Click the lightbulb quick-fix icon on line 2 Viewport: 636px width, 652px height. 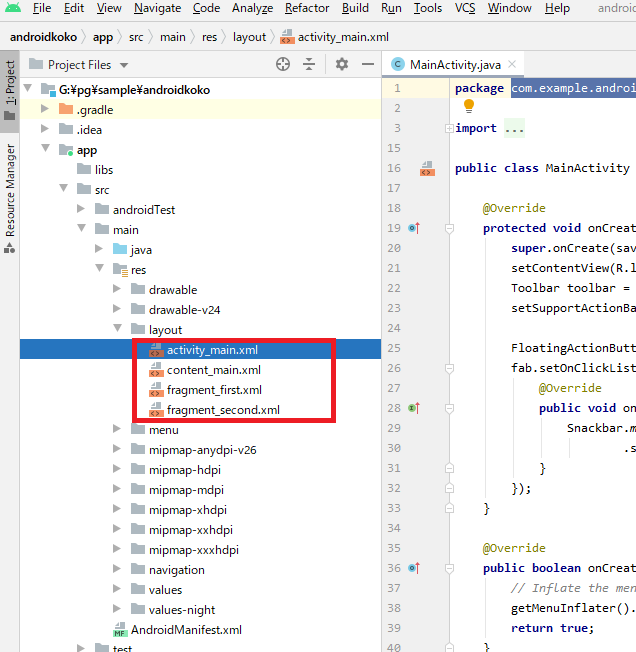pos(468,106)
